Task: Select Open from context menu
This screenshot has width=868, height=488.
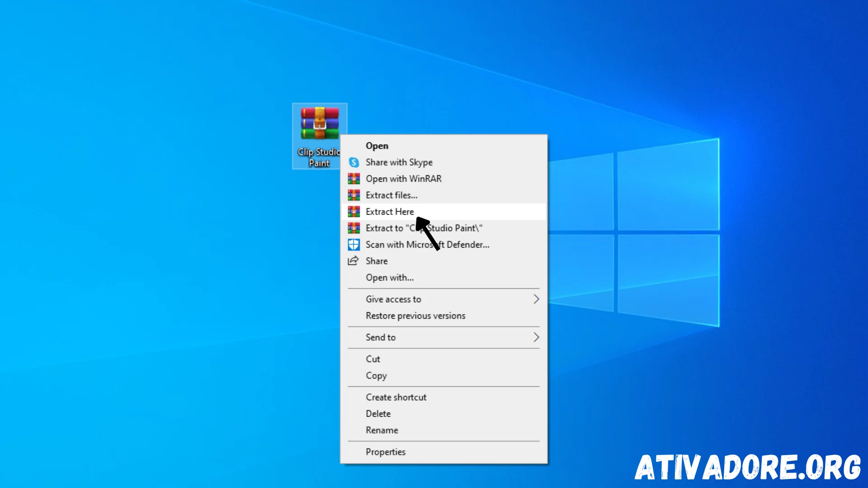Action: click(377, 145)
